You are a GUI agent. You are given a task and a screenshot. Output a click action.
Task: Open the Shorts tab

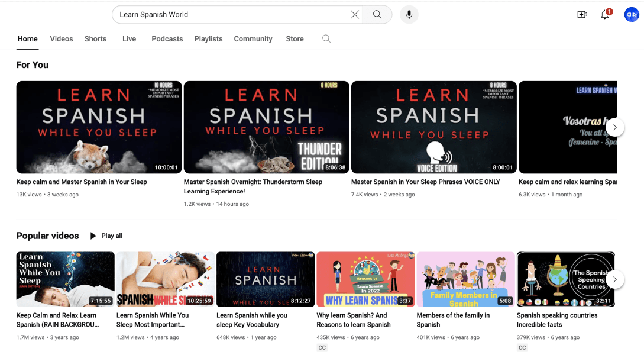pos(95,38)
